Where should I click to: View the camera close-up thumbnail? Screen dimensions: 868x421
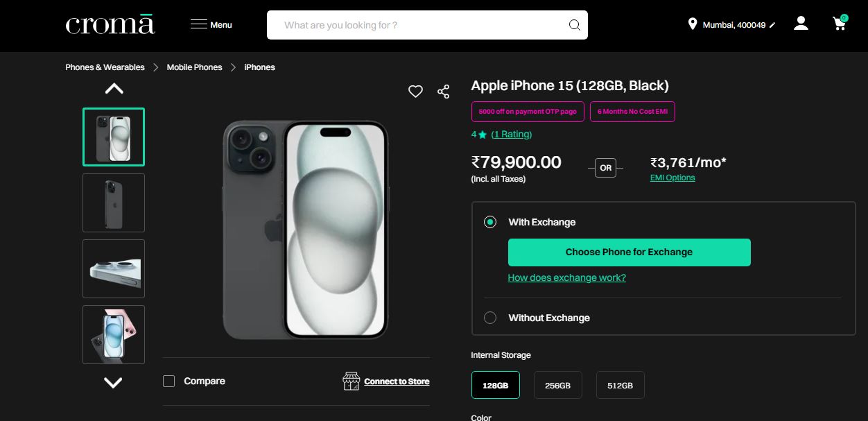[x=114, y=268]
